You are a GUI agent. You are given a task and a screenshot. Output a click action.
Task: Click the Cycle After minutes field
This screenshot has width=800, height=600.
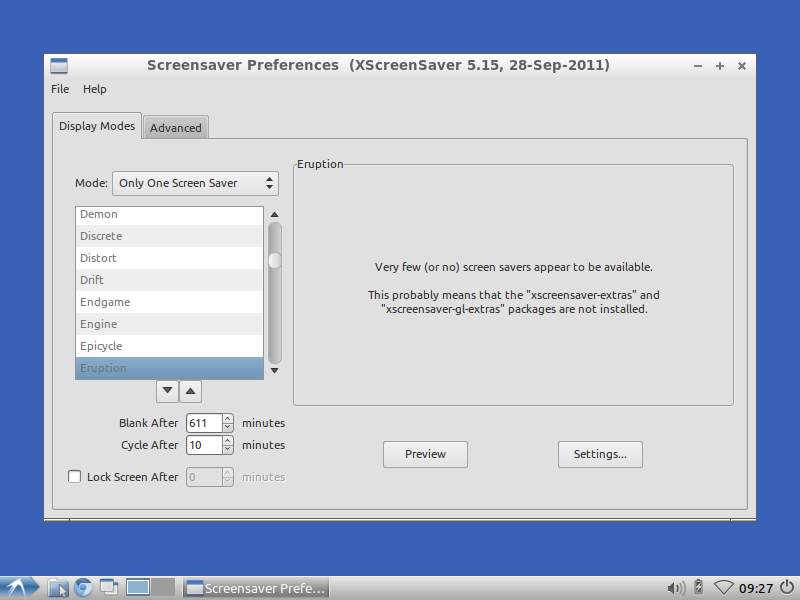click(204, 445)
